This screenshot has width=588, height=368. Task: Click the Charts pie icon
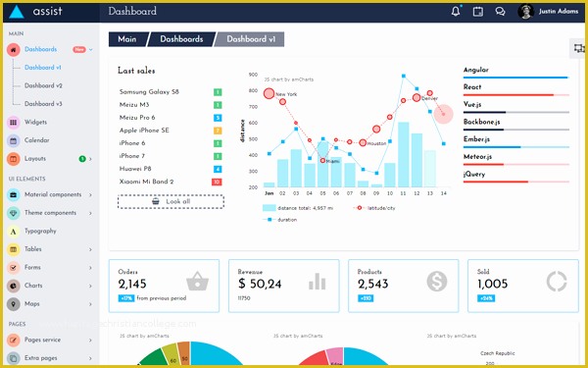point(13,286)
